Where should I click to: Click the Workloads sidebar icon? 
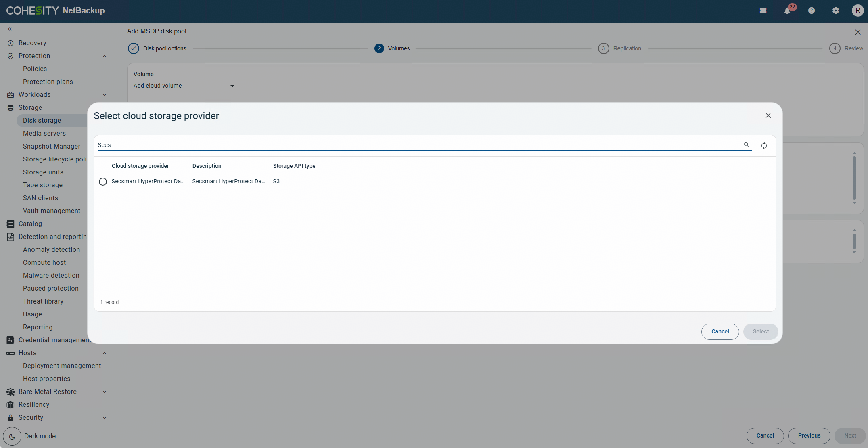[x=10, y=94]
